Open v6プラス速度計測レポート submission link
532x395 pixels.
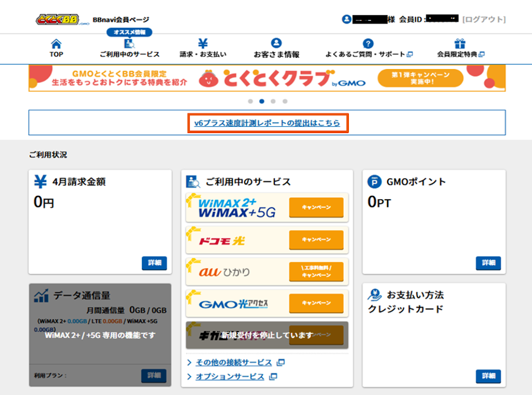pyautogui.click(x=267, y=122)
